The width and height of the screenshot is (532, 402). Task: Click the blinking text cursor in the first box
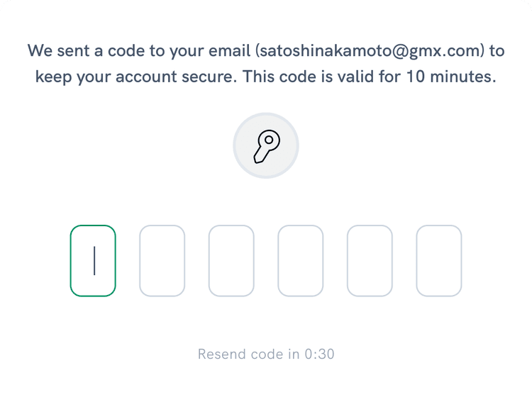94,260
